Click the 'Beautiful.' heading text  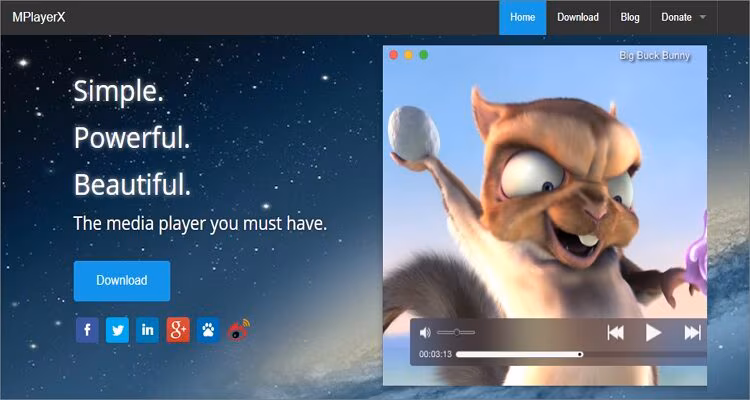pyautogui.click(x=132, y=185)
